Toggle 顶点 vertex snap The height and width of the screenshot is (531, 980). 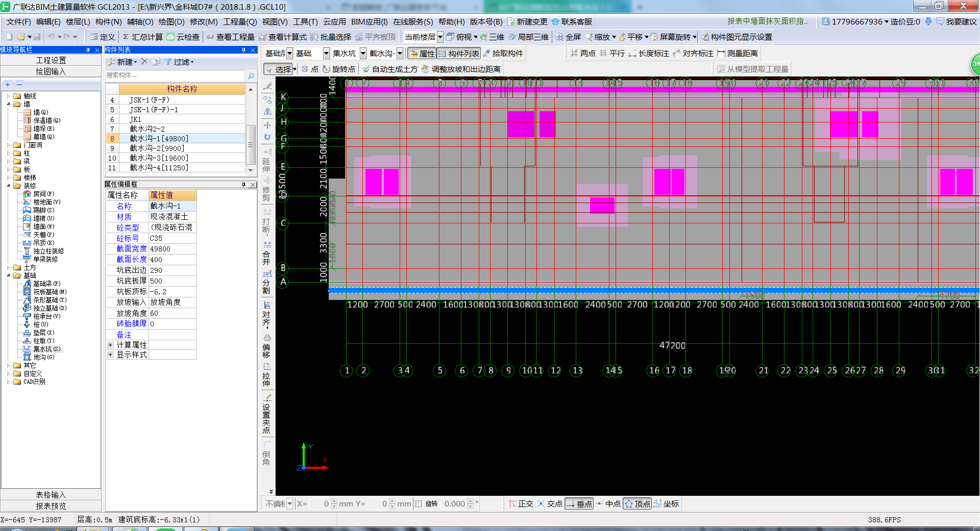(637, 503)
